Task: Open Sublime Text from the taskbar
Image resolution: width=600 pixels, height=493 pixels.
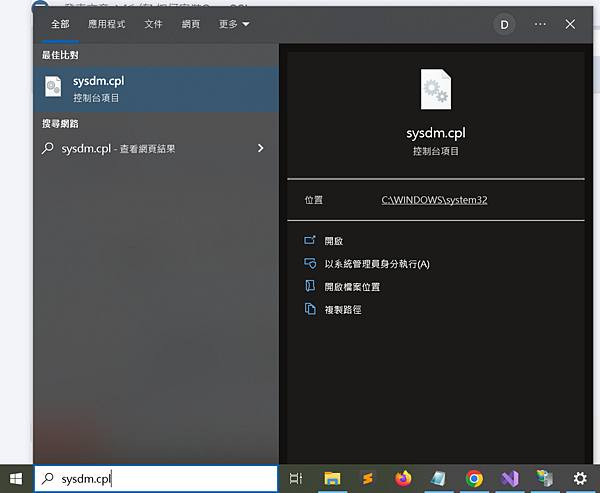Action: point(368,478)
